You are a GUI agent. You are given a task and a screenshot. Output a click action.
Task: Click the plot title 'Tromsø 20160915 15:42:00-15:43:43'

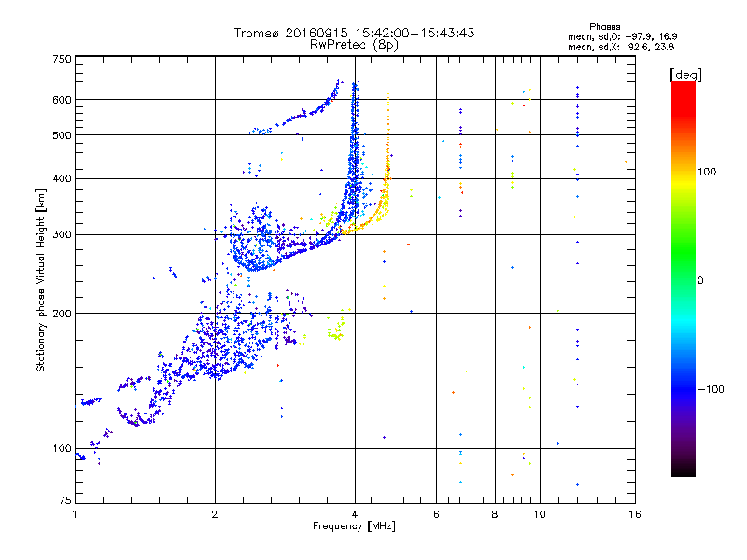(354, 33)
